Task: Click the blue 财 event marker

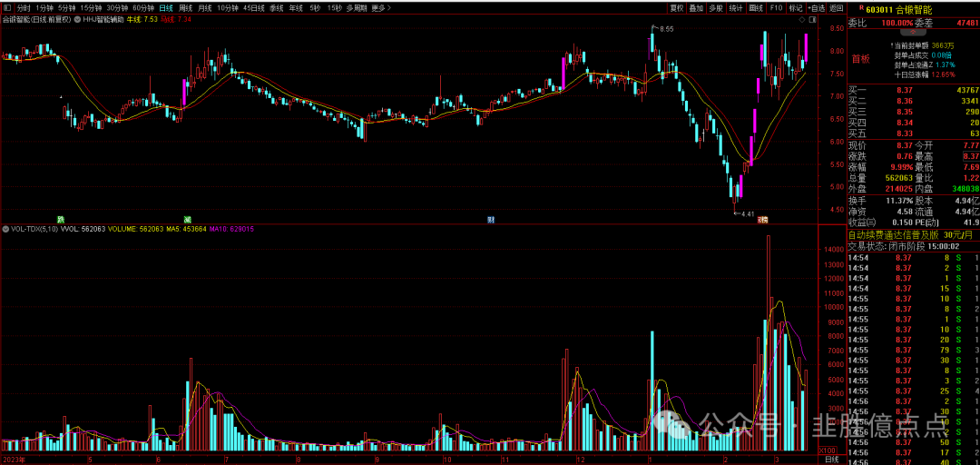Action: point(491,220)
